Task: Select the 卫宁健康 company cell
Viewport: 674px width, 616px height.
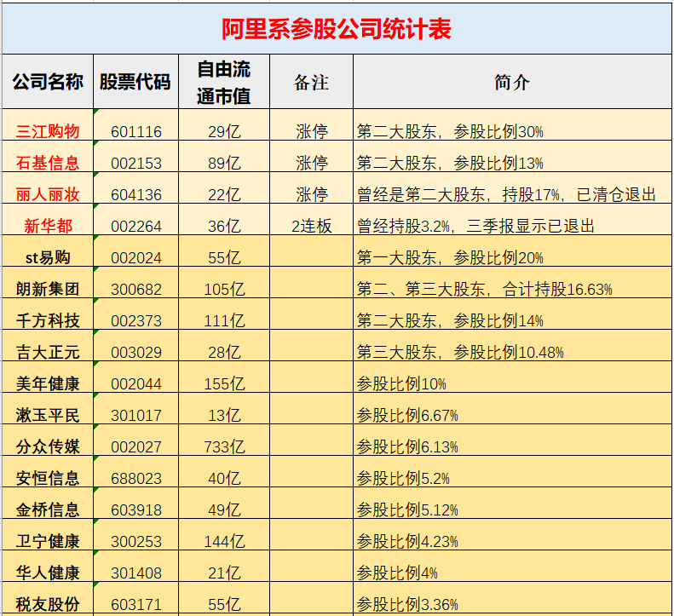Action: 48,534
